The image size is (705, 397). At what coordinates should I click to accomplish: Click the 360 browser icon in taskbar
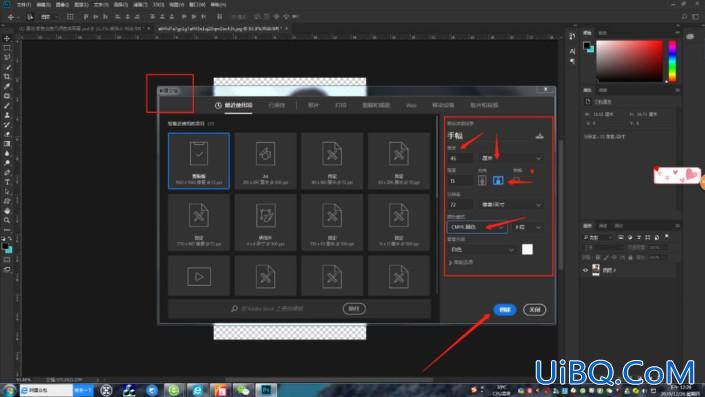(174, 390)
